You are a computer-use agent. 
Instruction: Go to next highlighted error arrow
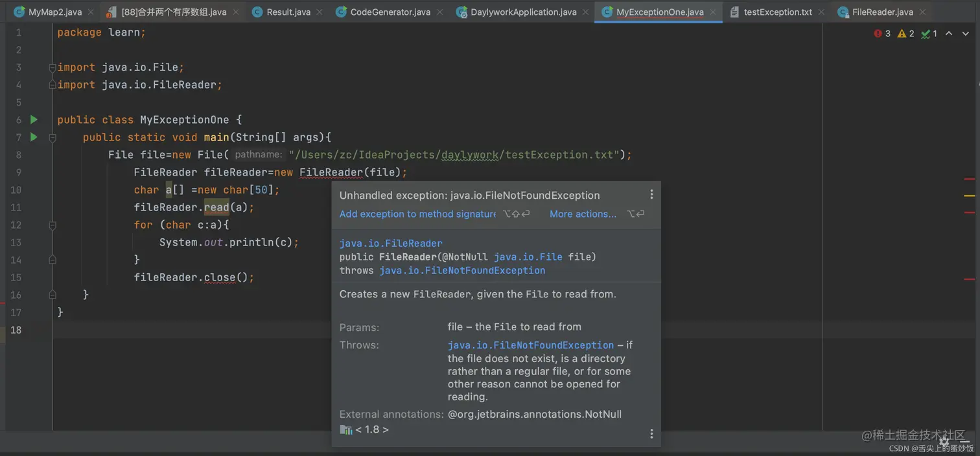click(x=966, y=34)
